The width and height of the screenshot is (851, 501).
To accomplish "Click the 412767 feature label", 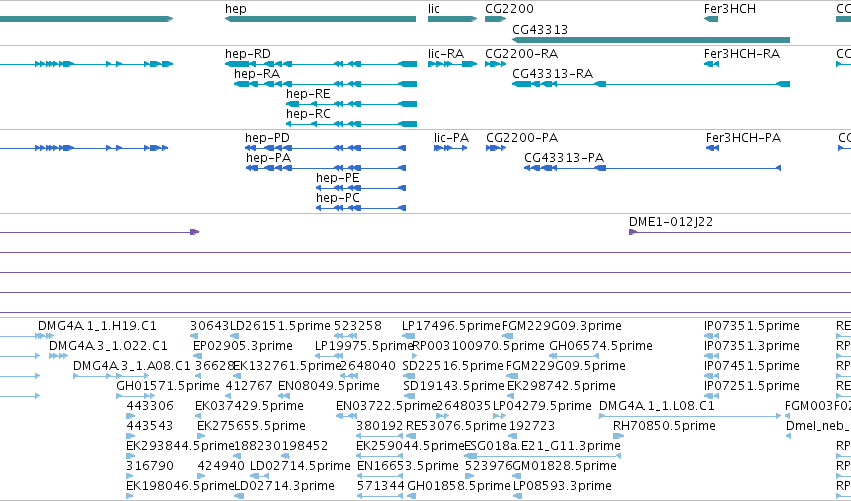I will pos(249,386).
